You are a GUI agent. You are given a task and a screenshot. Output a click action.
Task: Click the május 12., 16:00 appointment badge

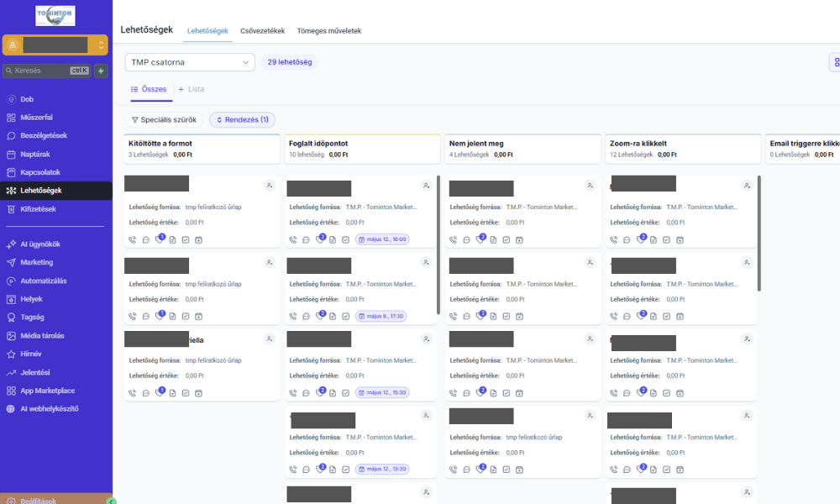coord(381,239)
